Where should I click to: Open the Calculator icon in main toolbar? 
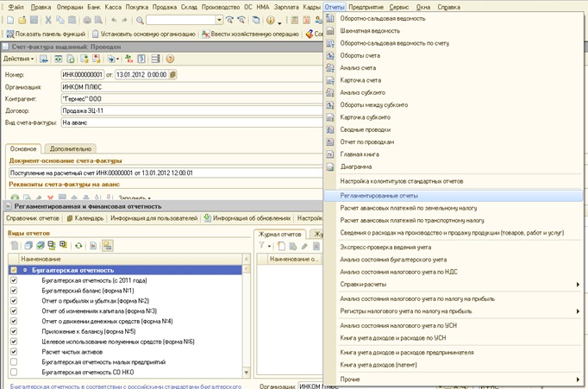click(295, 20)
